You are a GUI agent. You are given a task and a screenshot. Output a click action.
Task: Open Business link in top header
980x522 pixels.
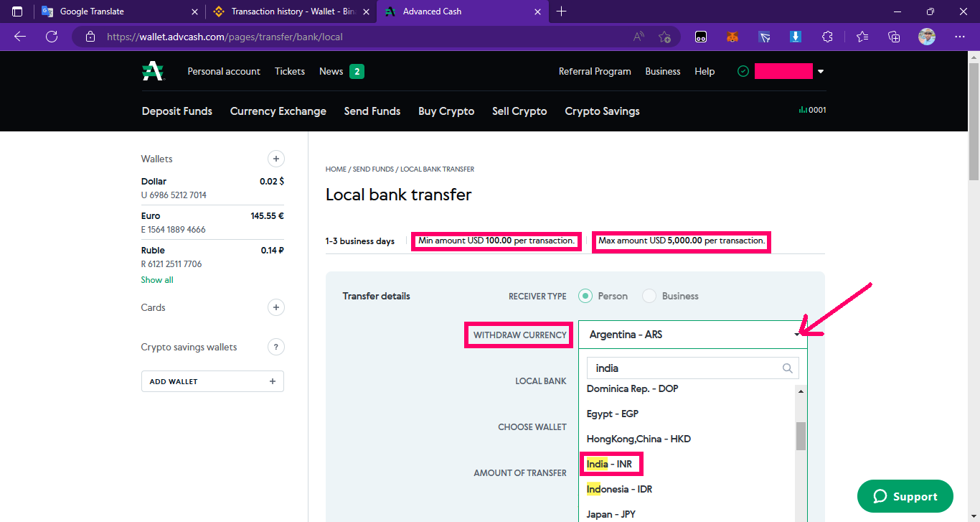click(x=663, y=71)
